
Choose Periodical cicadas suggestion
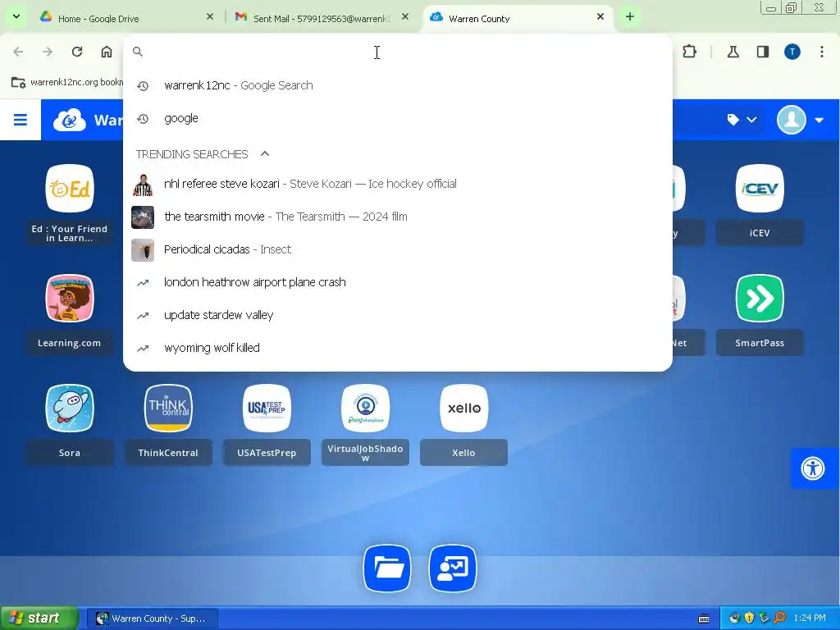point(398,249)
